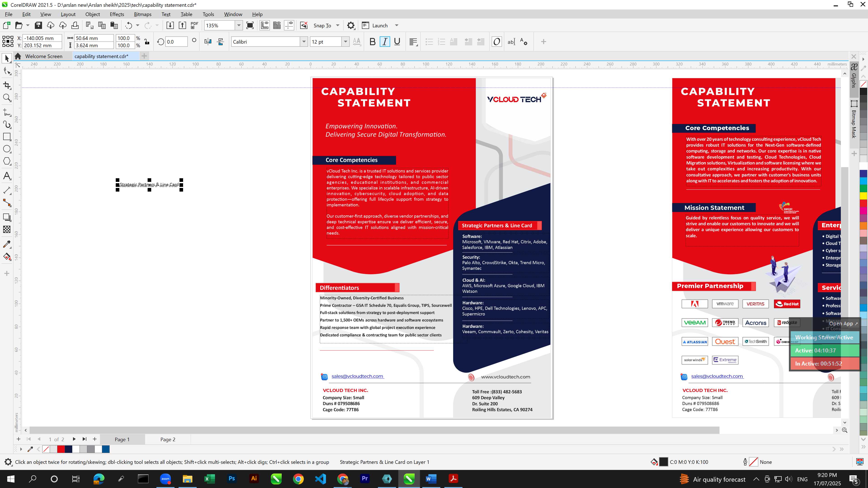Open the Text properties icon

pos(524,42)
